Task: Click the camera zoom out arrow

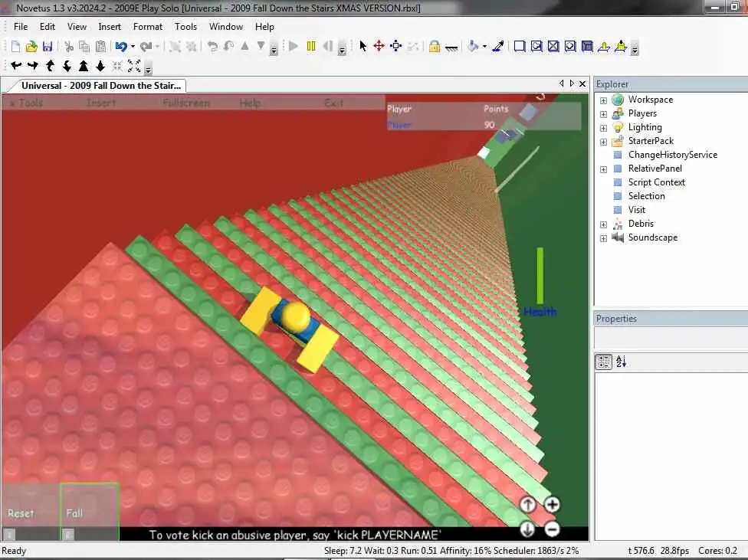Action: (100, 66)
